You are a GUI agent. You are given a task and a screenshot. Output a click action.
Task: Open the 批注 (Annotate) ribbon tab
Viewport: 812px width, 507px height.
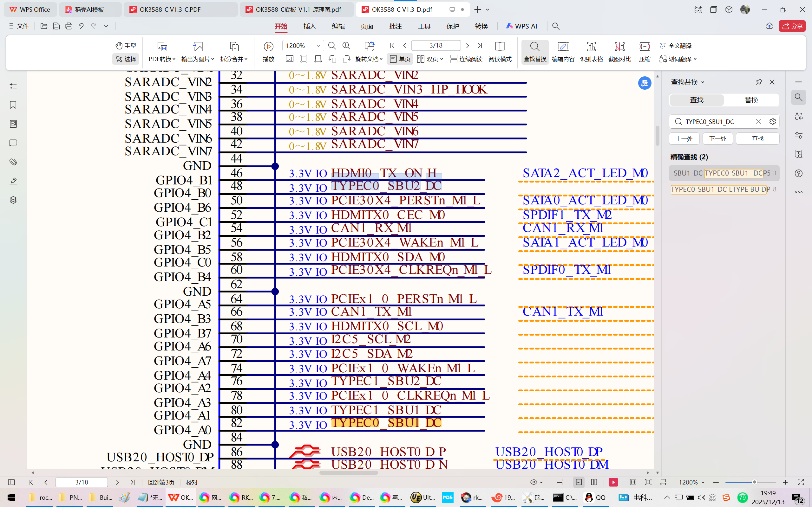(x=395, y=26)
